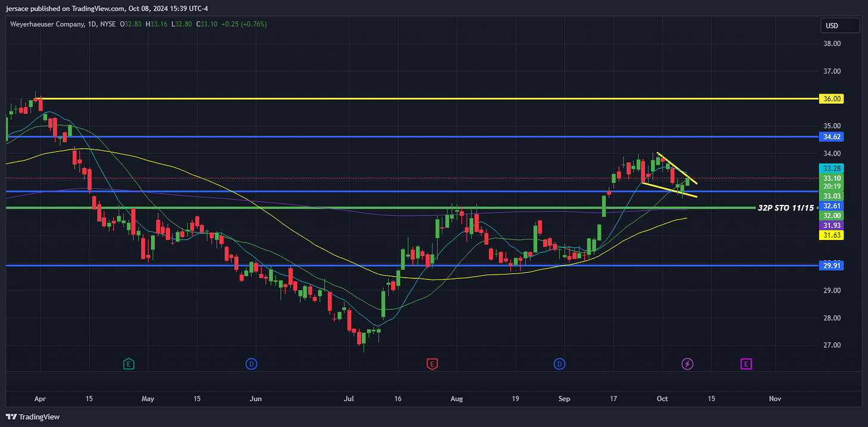Image resolution: width=868 pixels, height=427 pixels.
Task: Click the May date axis label
Action: [148, 398]
